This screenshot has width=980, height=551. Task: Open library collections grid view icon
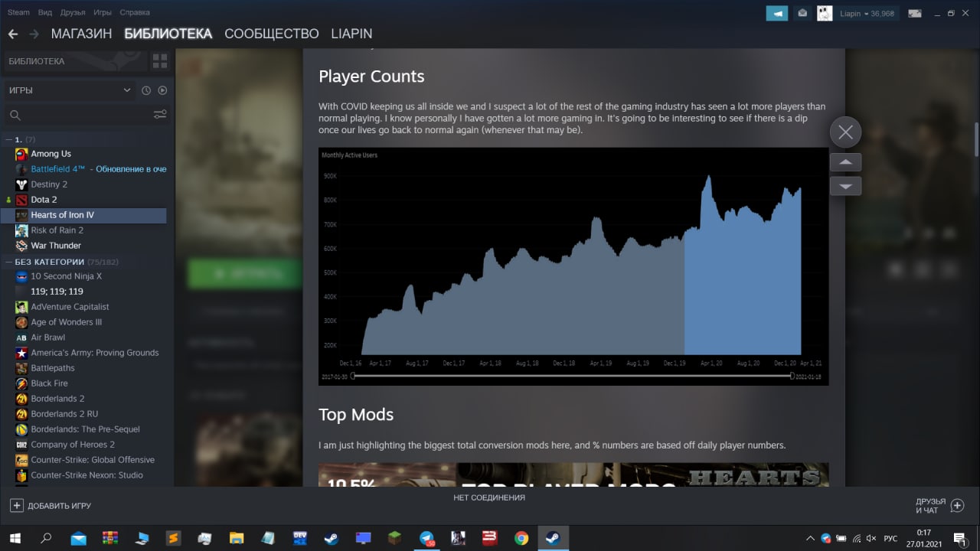click(160, 61)
